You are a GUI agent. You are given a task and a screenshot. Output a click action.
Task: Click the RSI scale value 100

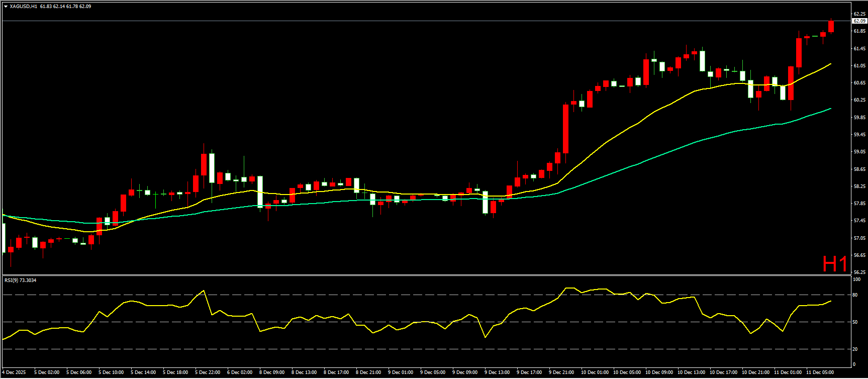[856, 279]
